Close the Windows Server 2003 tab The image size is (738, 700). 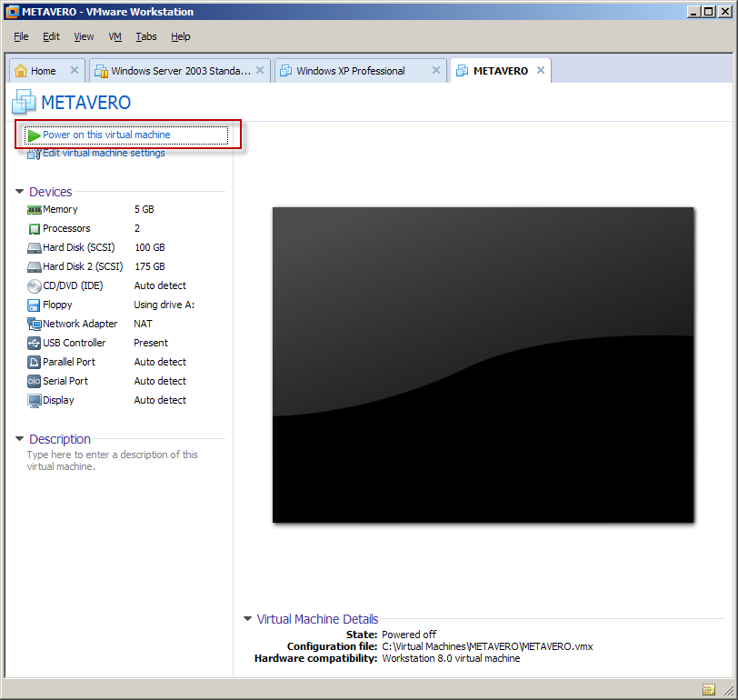(x=260, y=70)
